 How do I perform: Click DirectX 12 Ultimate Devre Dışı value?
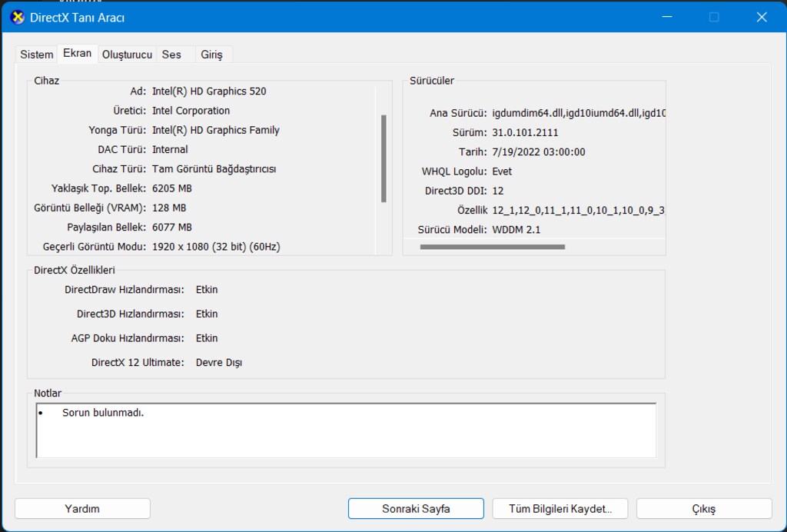coord(219,362)
